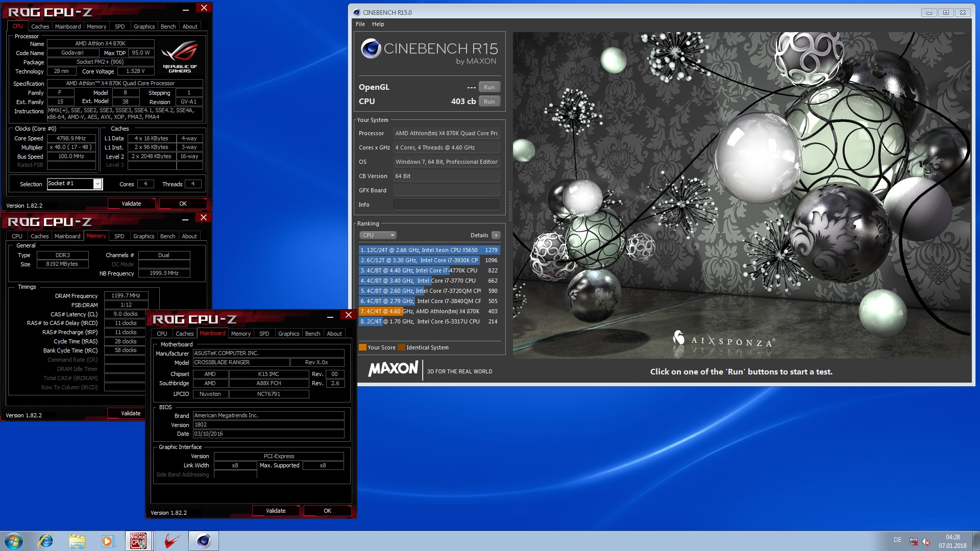Click the Info input field in Your System
980x551 pixels.
click(446, 205)
